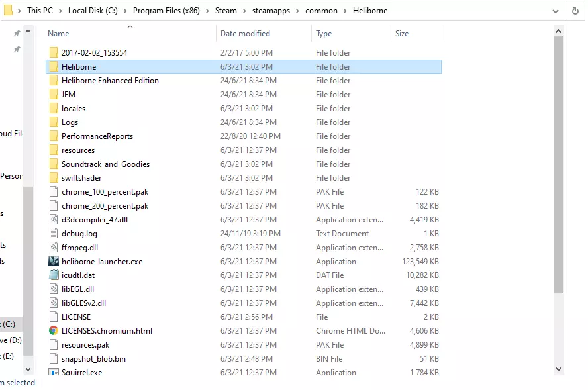This screenshot has width=588, height=390.
Task: Click the BIN File type cell
Action: point(329,358)
